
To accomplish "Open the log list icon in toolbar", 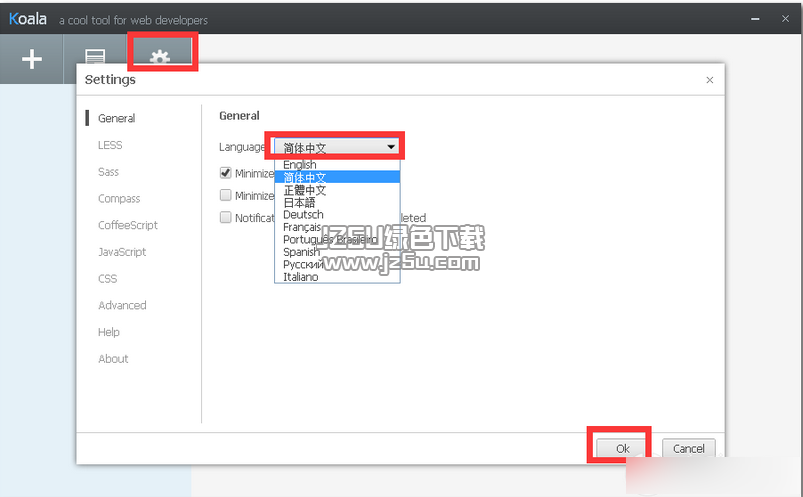I will [x=95, y=56].
